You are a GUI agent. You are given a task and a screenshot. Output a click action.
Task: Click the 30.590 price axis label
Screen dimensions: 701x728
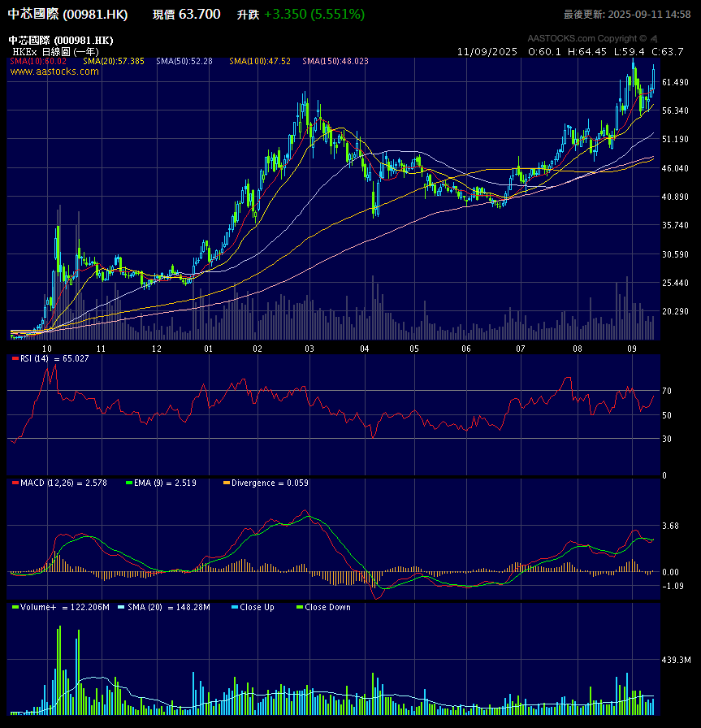point(676,254)
